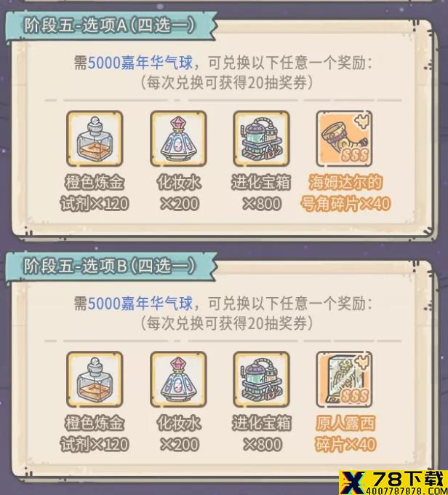Click 进化宝箱×800 label in option A
This screenshot has width=448, height=495.
pos(261,193)
